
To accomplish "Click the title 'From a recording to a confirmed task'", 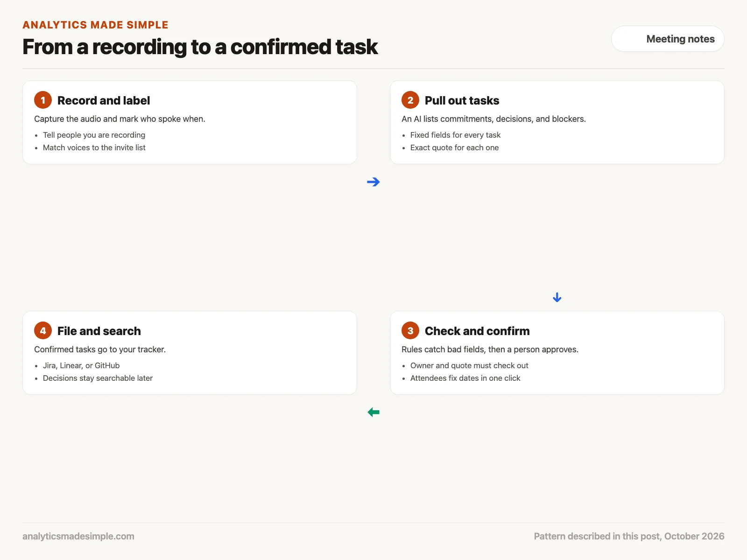I will tap(200, 47).
